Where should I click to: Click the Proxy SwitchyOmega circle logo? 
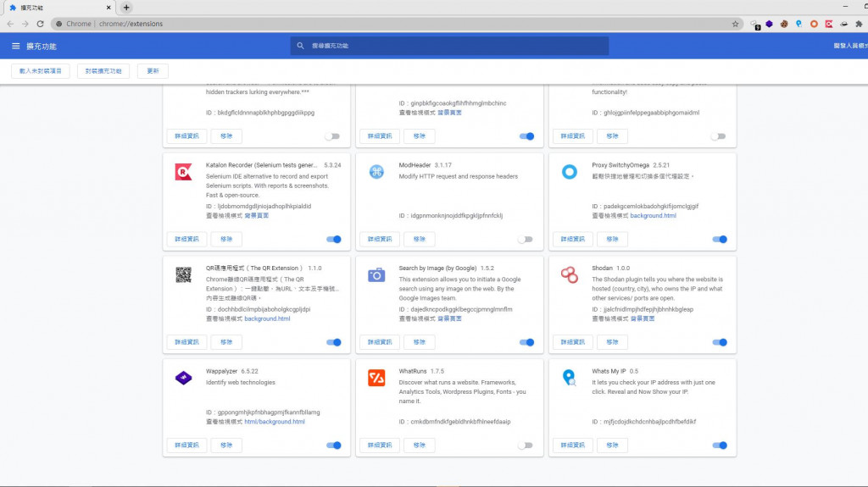tap(569, 172)
